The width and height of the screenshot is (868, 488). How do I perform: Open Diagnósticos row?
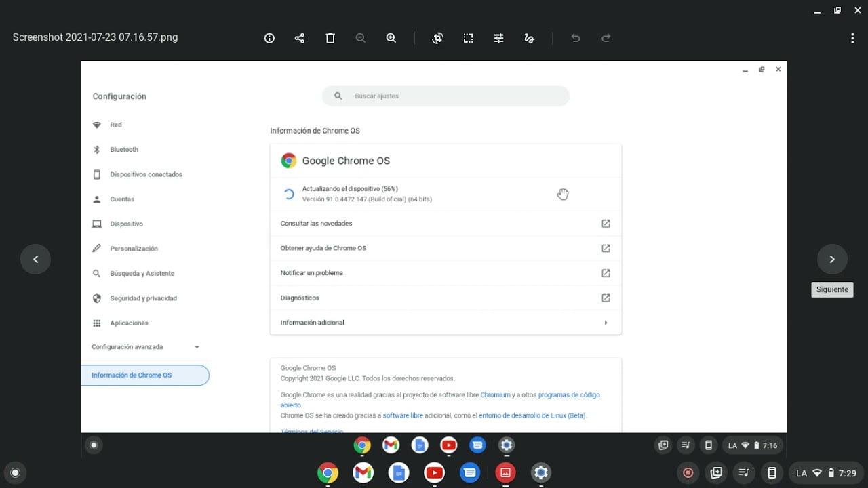click(446, 298)
